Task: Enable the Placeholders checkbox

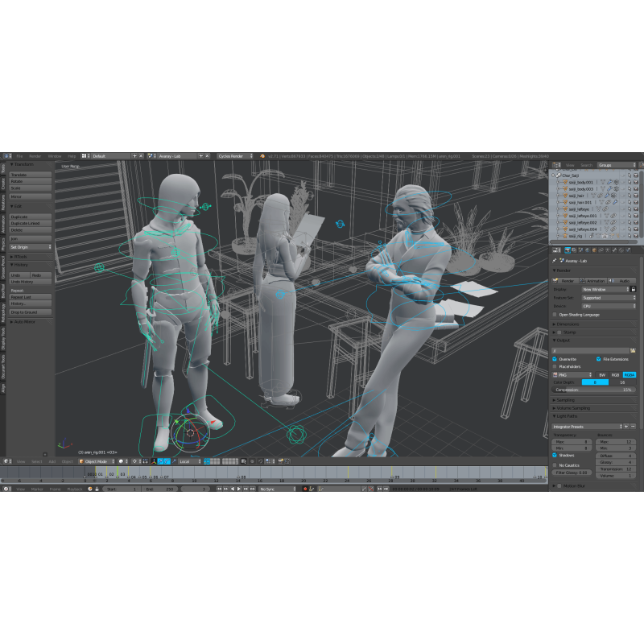Action: (555, 366)
